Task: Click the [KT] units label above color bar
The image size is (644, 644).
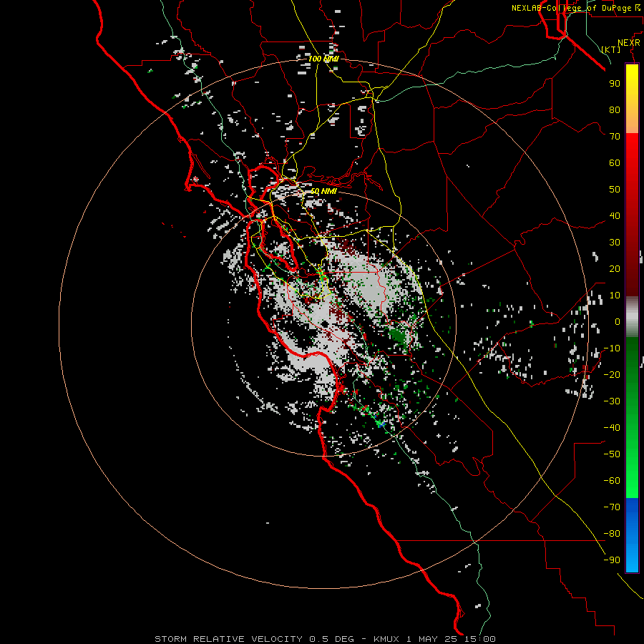Action: [611, 49]
